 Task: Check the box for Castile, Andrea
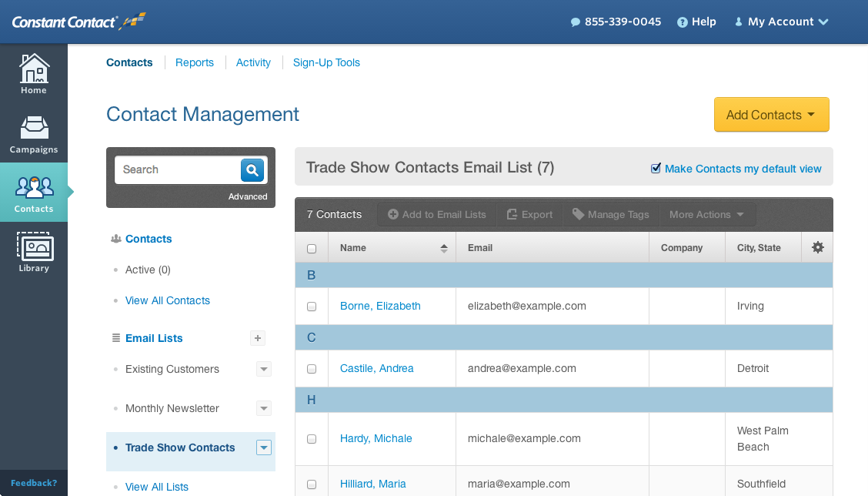(x=312, y=369)
